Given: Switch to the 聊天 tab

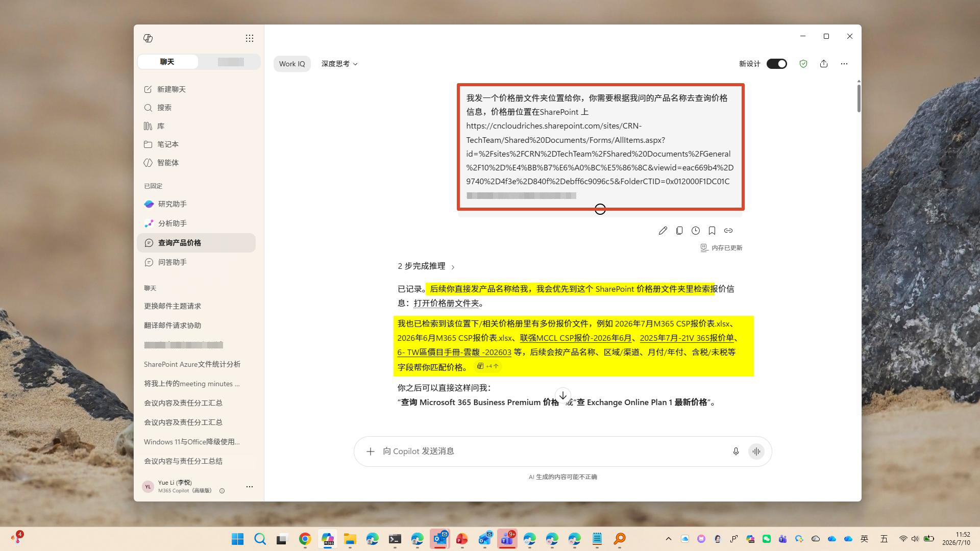Looking at the screenshot, I should 167,62.
